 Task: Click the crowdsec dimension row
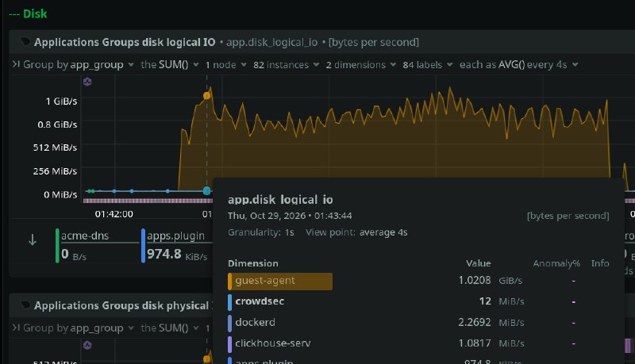[x=418, y=301]
